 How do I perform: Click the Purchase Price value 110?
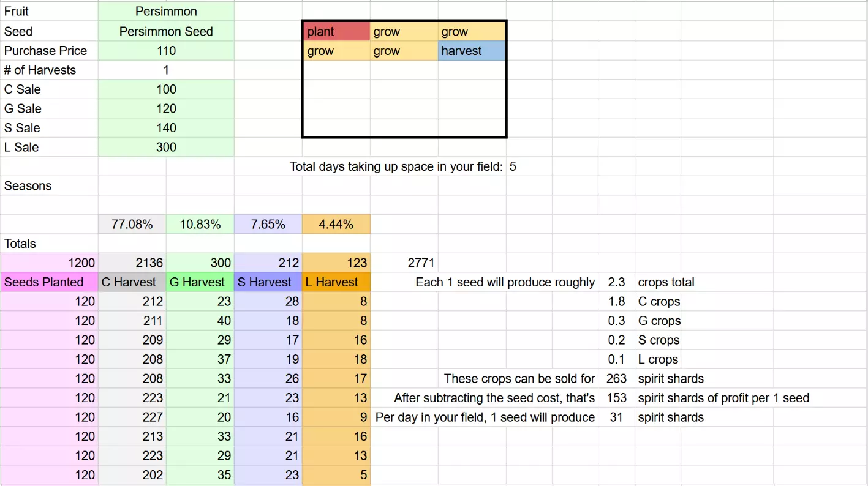(166, 51)
